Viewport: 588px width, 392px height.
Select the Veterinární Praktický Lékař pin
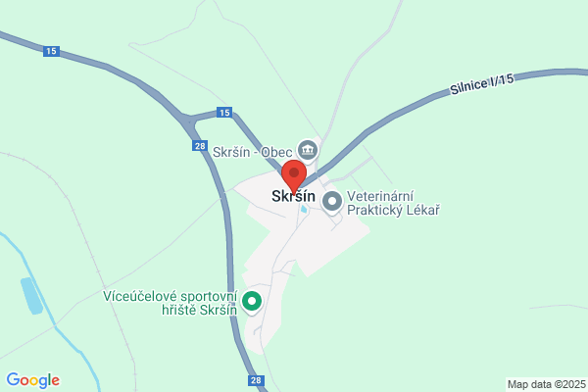coord(332,202)
